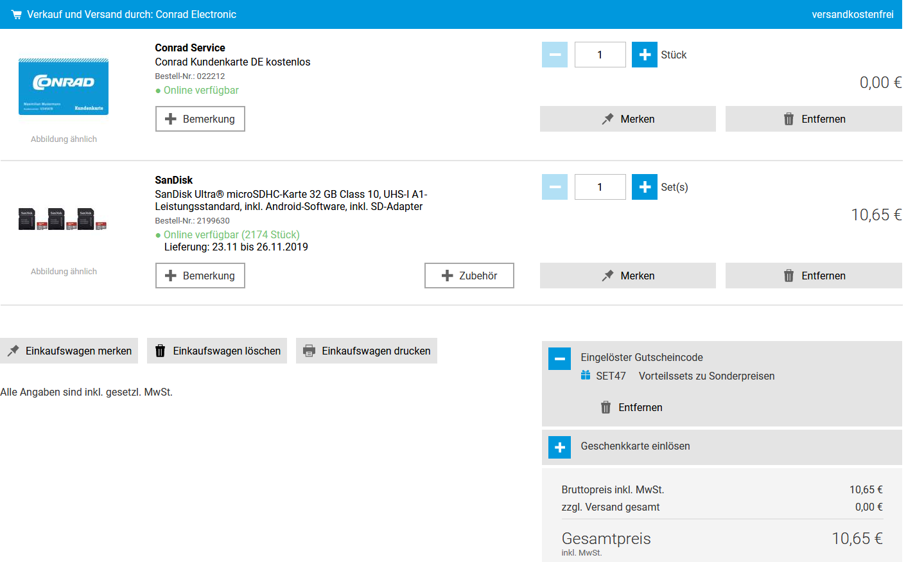
Task: Click Einkaufswagen merken pin button
Action: tap(69, 351)
